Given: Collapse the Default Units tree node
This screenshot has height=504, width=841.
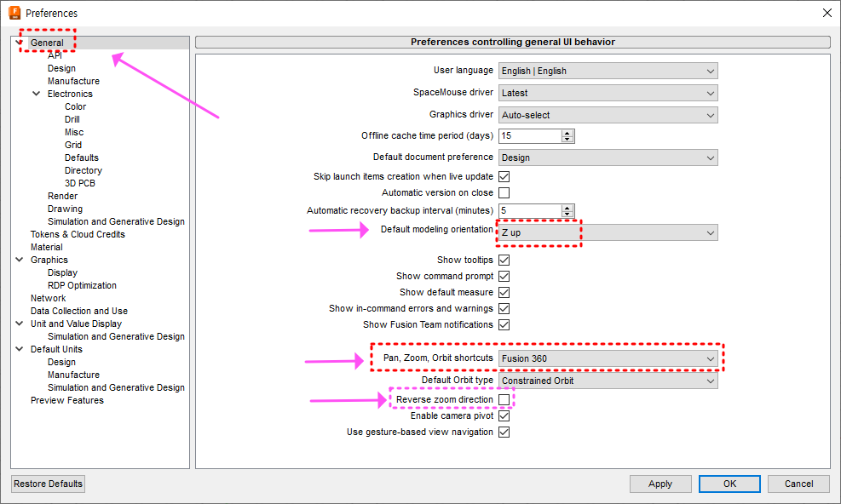Looking at the screenshot, I should click(x=20, y=348).
